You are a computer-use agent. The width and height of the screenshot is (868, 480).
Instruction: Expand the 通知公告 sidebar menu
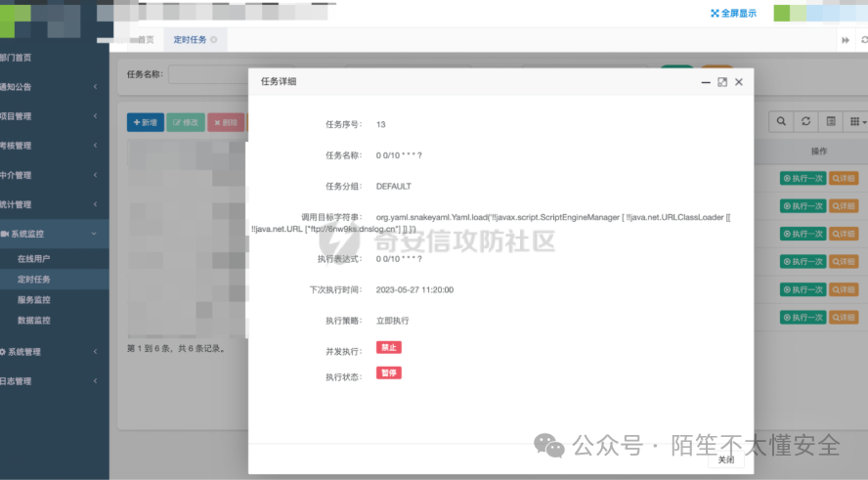point(55,87)
